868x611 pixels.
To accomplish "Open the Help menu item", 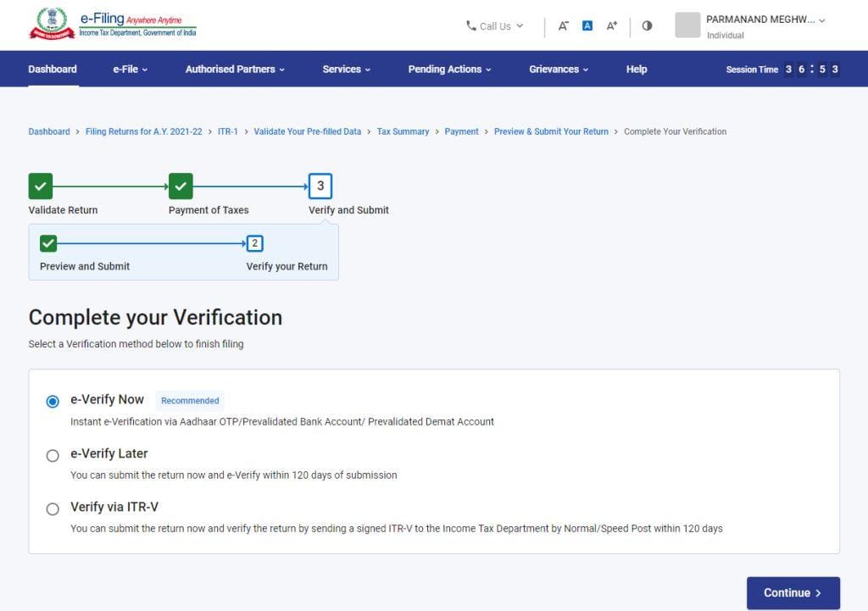I will coord(637,69).
